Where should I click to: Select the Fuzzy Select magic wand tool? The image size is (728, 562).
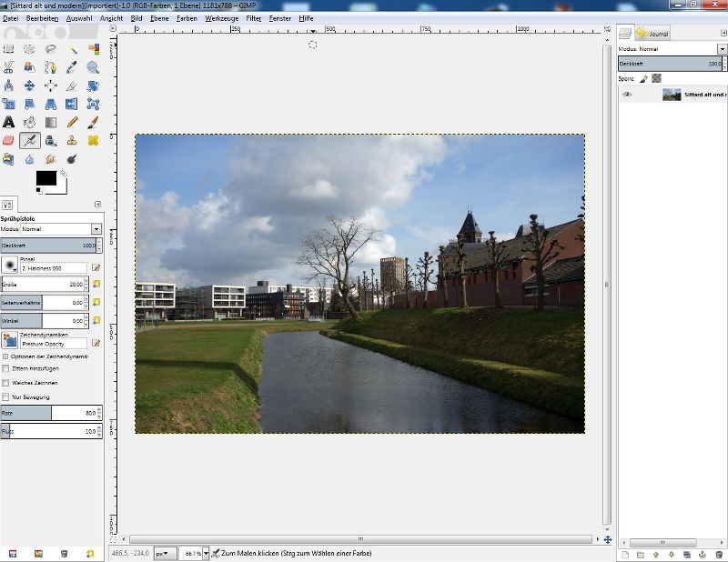[72, 49]
